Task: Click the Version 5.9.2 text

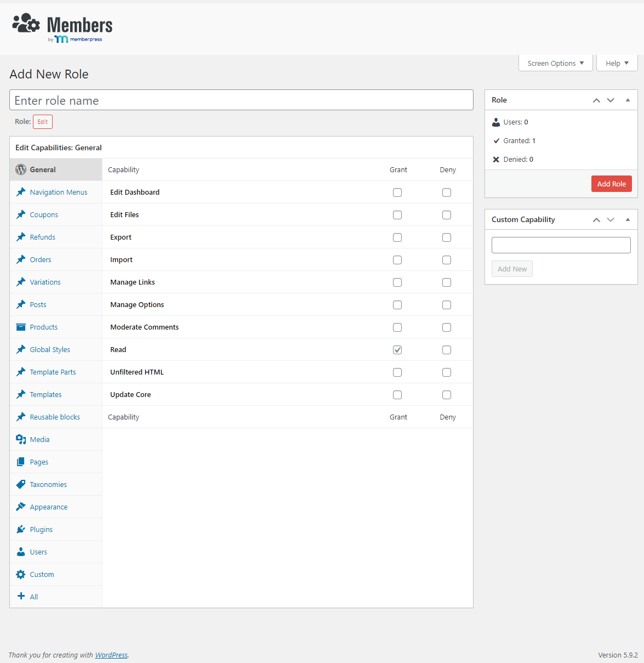Action: 618,655
